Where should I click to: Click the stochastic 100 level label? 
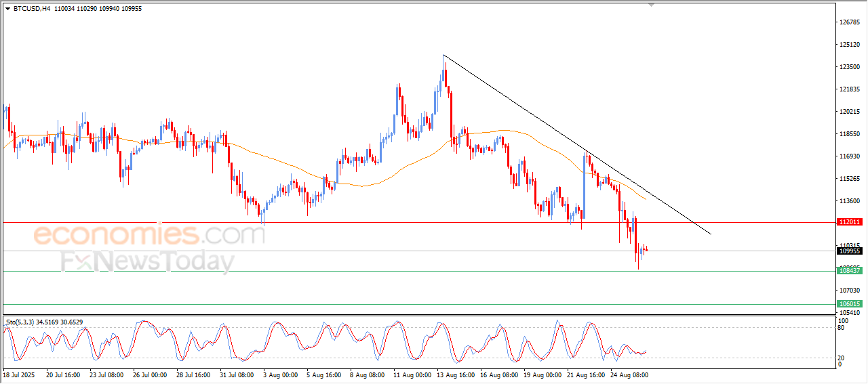click(x=844, y=322)
